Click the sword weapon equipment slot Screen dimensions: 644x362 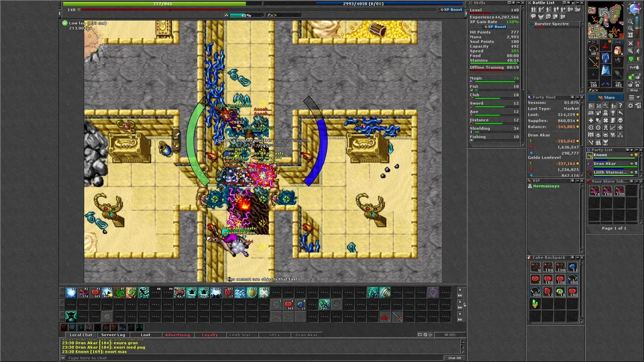coord(593,62)
